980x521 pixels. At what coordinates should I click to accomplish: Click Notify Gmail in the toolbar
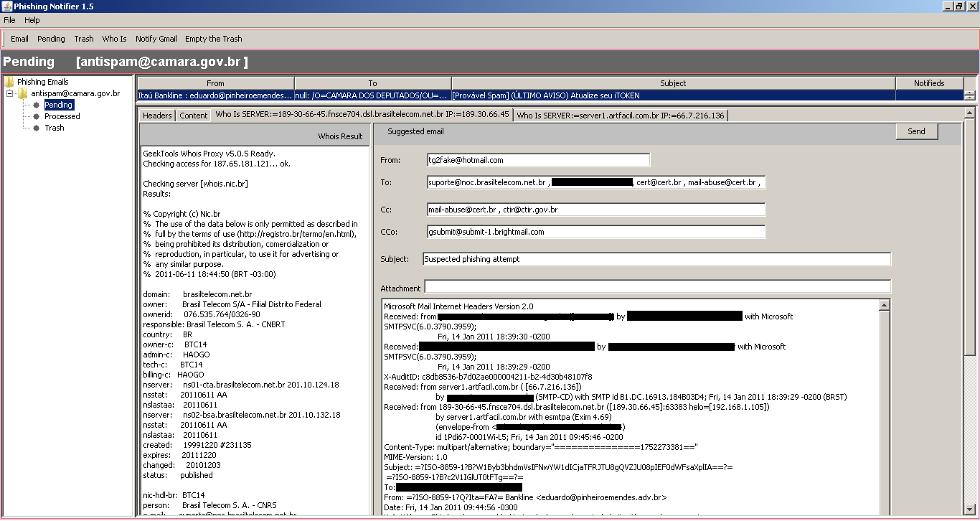[156, 39]
